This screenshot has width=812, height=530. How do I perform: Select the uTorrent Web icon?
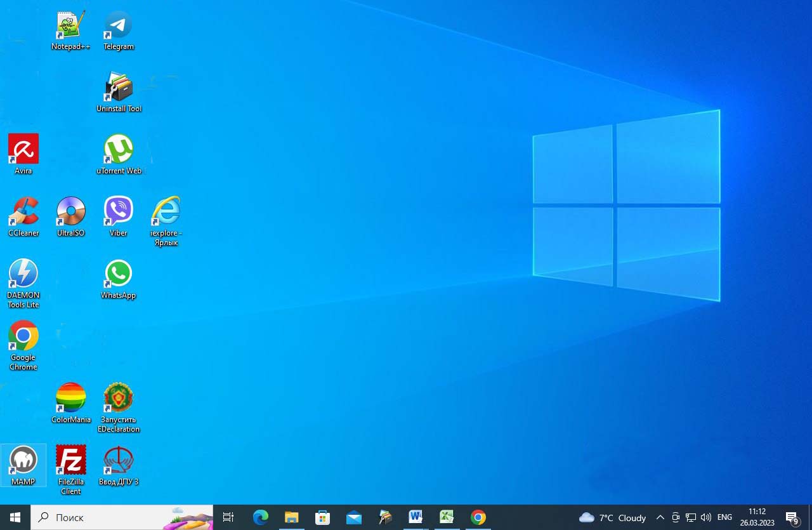pos(119,150)
